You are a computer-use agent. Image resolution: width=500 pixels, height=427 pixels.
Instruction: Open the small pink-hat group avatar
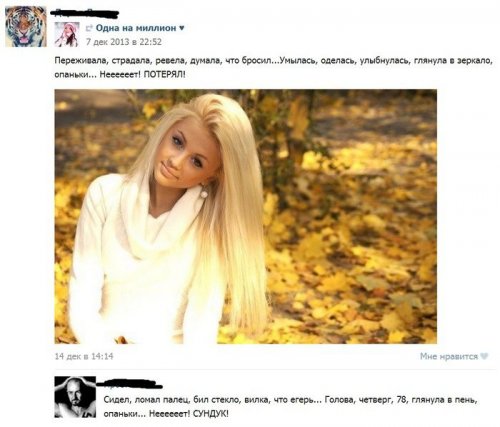coord(67,34)
